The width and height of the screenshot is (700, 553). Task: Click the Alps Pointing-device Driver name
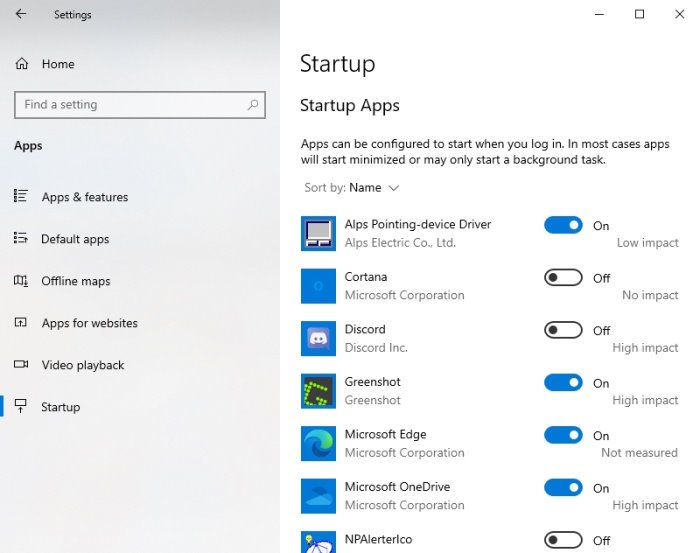417,225
